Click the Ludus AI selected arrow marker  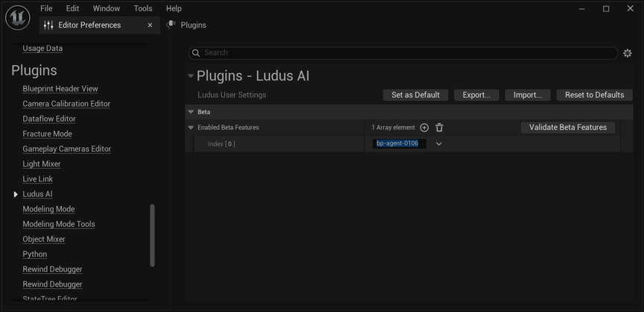16,194
